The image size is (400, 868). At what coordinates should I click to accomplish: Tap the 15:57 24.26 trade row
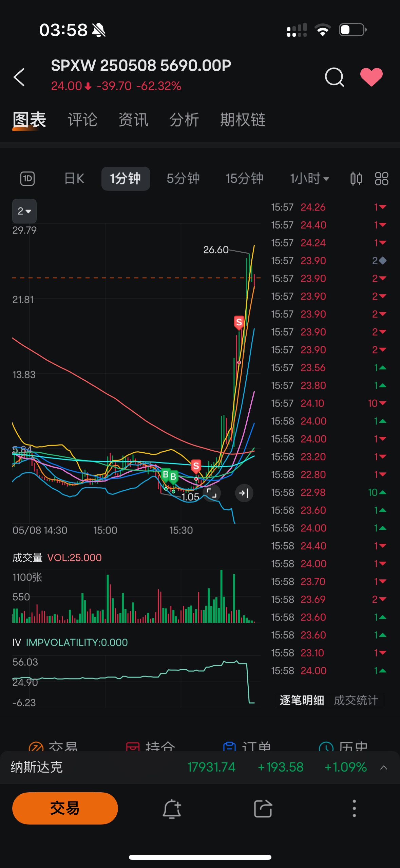(x=329, y=207)
